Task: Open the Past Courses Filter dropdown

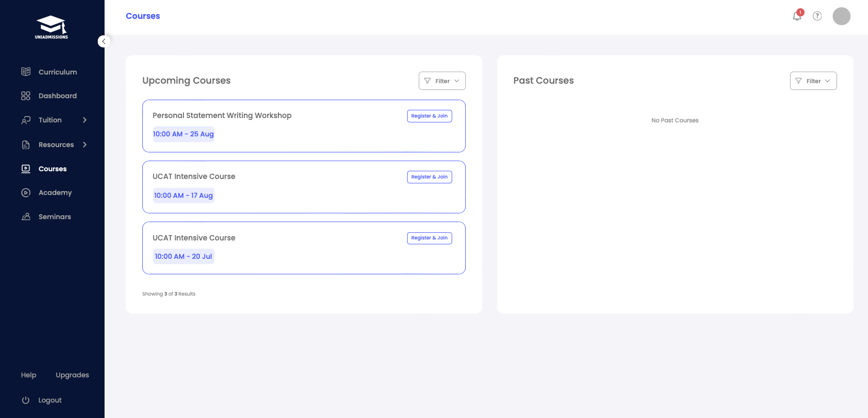Action: [813, 81]
